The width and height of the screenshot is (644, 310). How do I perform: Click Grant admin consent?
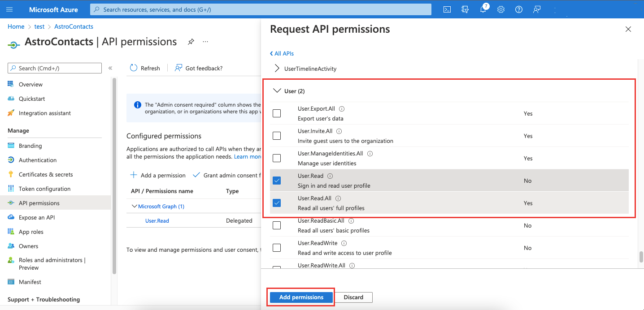coord(226,175)
